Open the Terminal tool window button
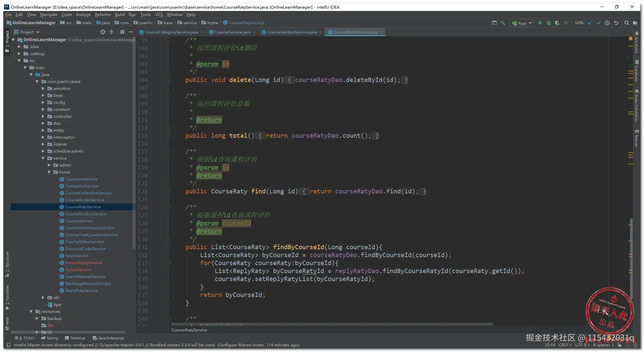 click(x=75, y=338)
